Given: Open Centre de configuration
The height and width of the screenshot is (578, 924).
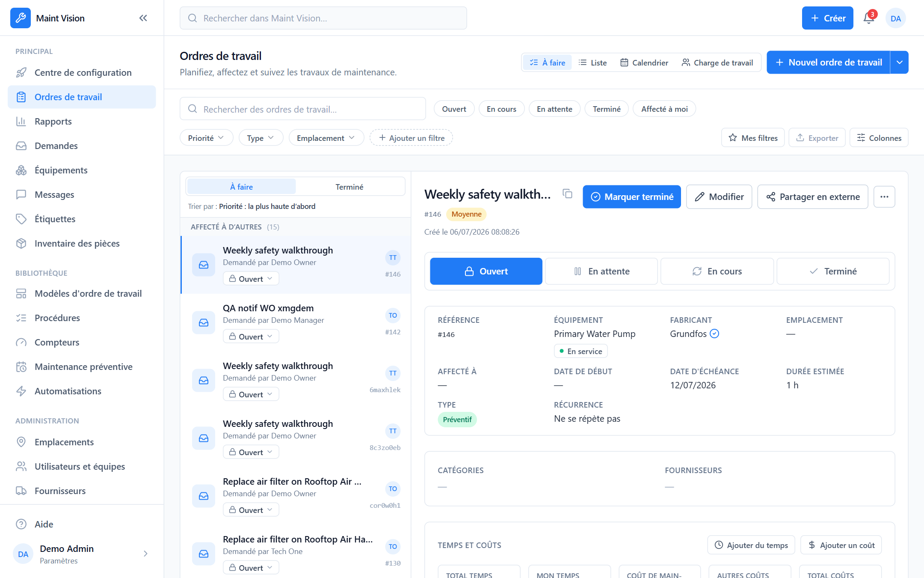Looking at the screenshot, I should pos(82,72).
